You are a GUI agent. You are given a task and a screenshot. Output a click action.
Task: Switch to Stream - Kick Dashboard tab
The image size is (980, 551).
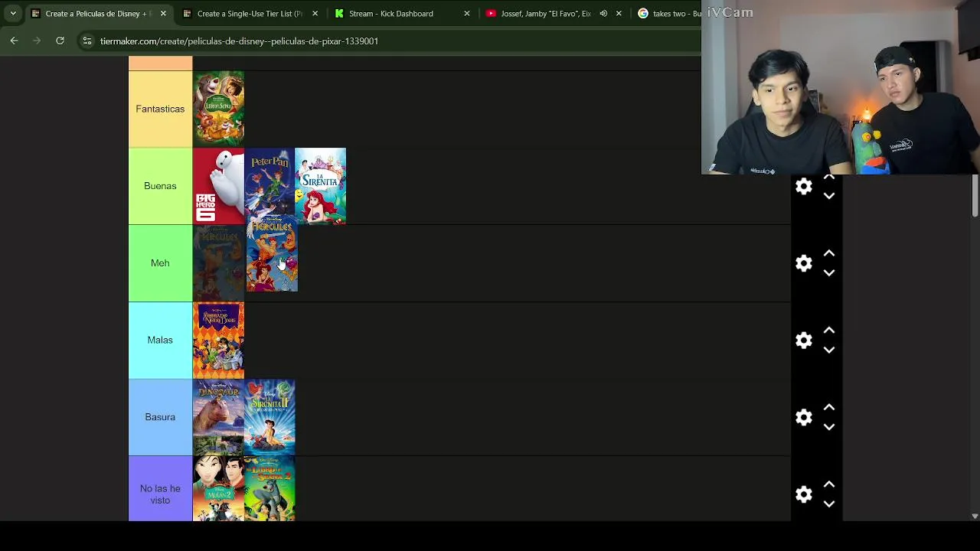391,13
